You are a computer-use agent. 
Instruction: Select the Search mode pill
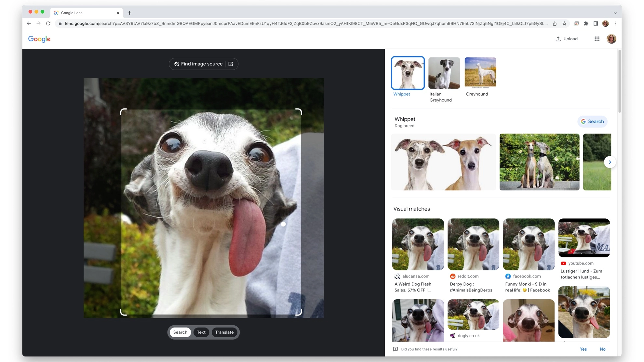point(180,332)
